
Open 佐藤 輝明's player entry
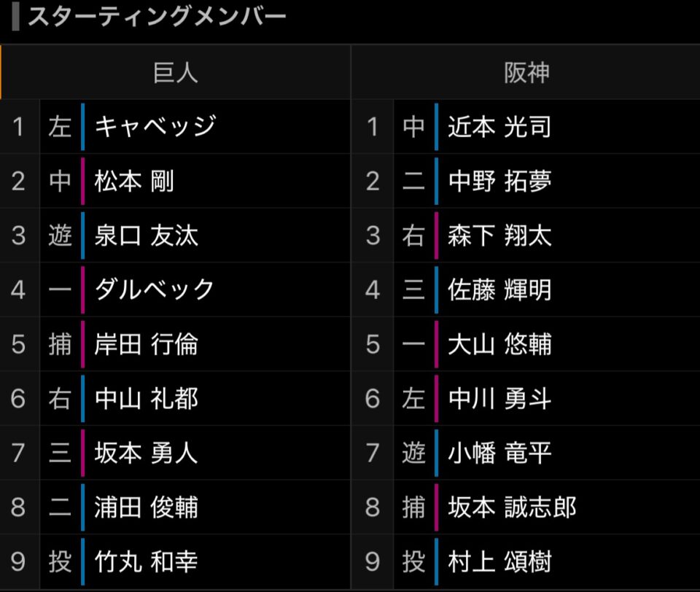click(499, 289)
